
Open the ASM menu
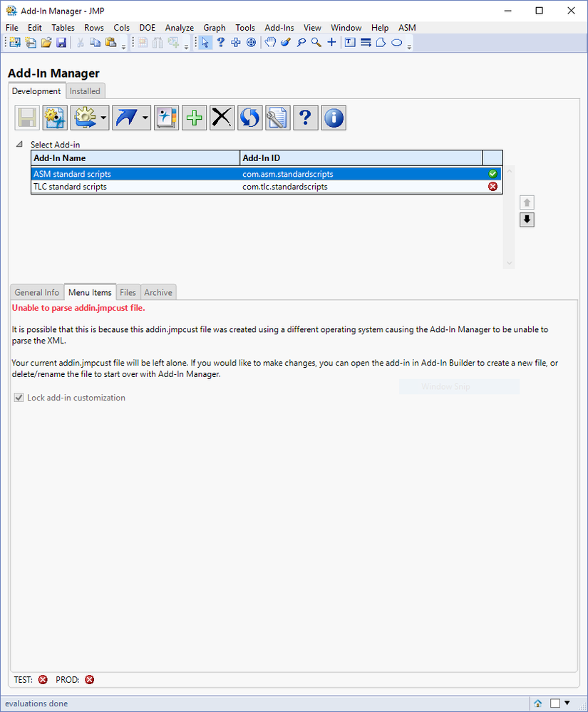[407, 28]
